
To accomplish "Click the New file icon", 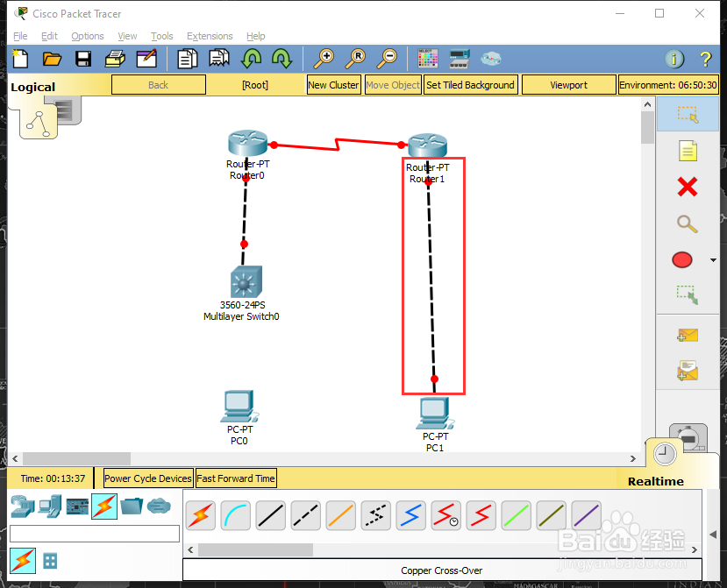I will coord(20,59).
